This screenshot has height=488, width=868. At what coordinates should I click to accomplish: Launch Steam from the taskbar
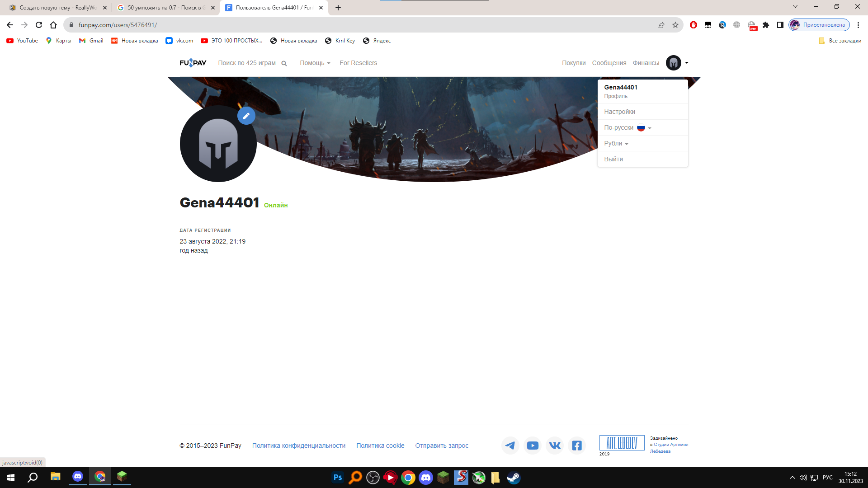click(x=514, y=477)
